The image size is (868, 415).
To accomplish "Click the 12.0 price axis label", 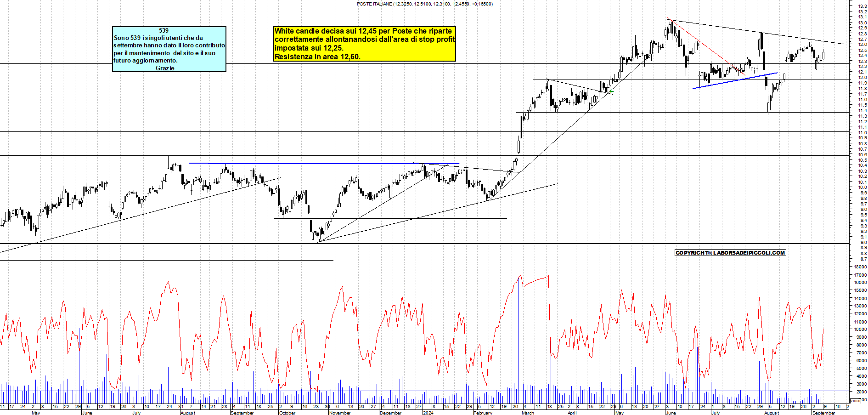I will click(x=862, y=78).
